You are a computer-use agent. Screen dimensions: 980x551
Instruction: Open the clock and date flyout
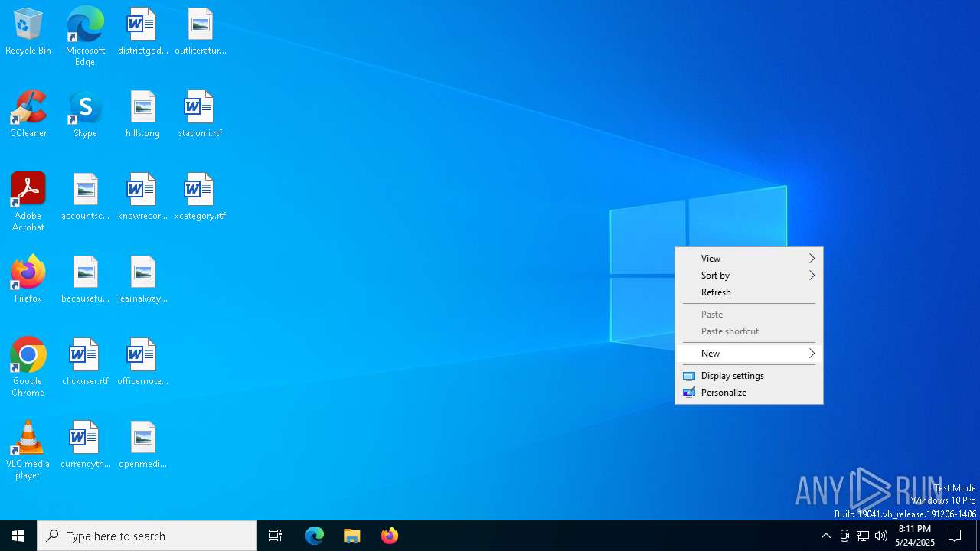pos(915,536)
